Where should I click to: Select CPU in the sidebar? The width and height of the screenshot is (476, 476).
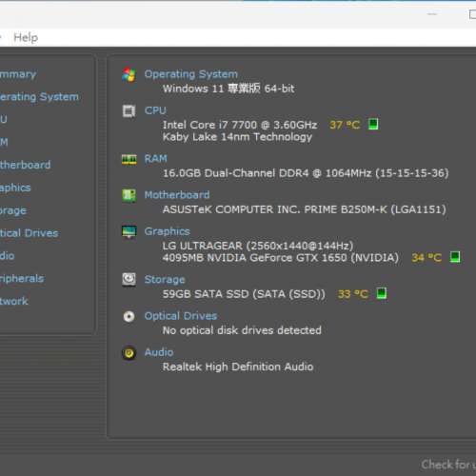[4, 119]
